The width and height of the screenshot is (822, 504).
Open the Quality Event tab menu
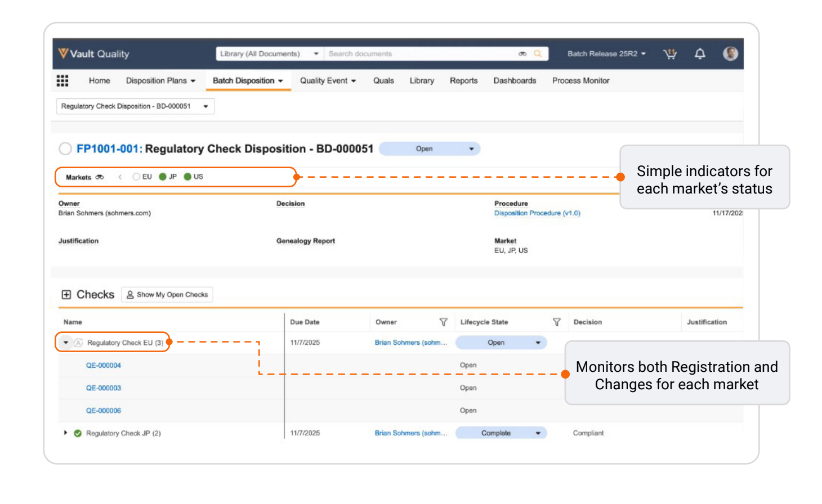(328, 80)
